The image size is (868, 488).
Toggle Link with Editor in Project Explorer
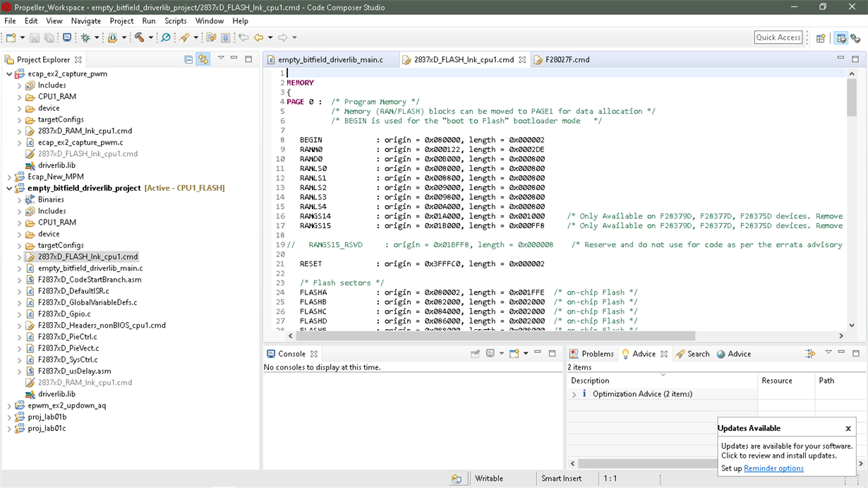[203, 60]
